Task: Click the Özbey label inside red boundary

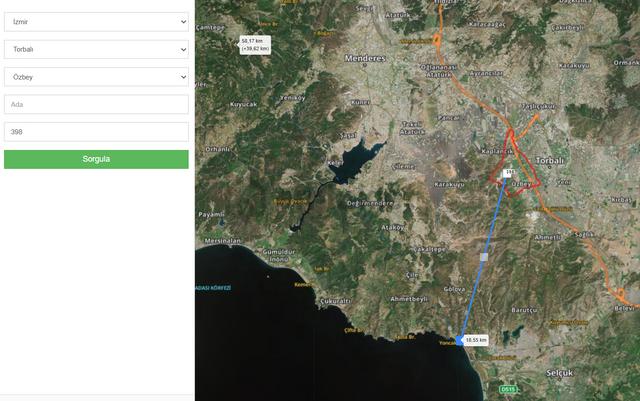Action: coord(521,184)
